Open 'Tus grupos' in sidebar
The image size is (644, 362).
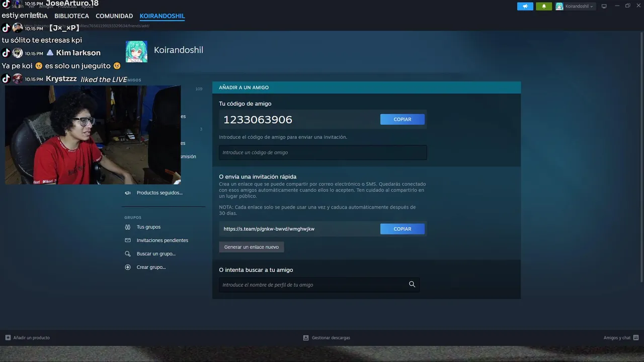click(148, 227)
